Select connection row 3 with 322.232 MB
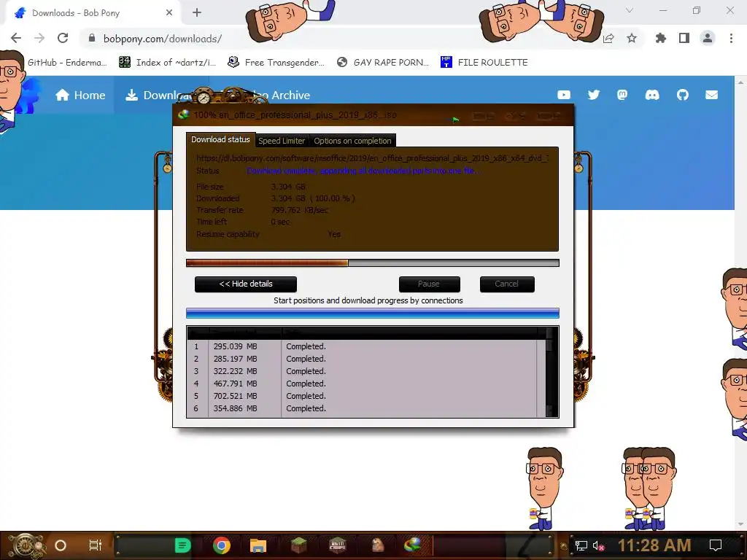The height and width of the screenshot is (560, 747). (362, 371)
